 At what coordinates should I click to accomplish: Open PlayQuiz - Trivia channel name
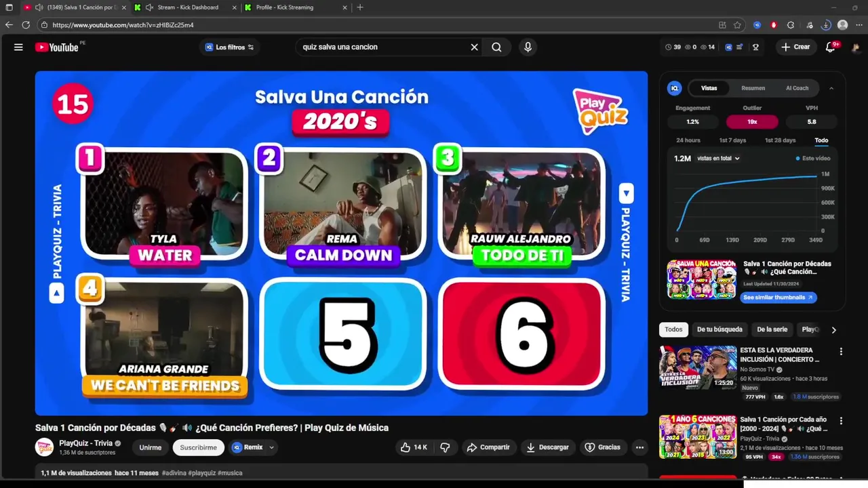tap(85, 443)
